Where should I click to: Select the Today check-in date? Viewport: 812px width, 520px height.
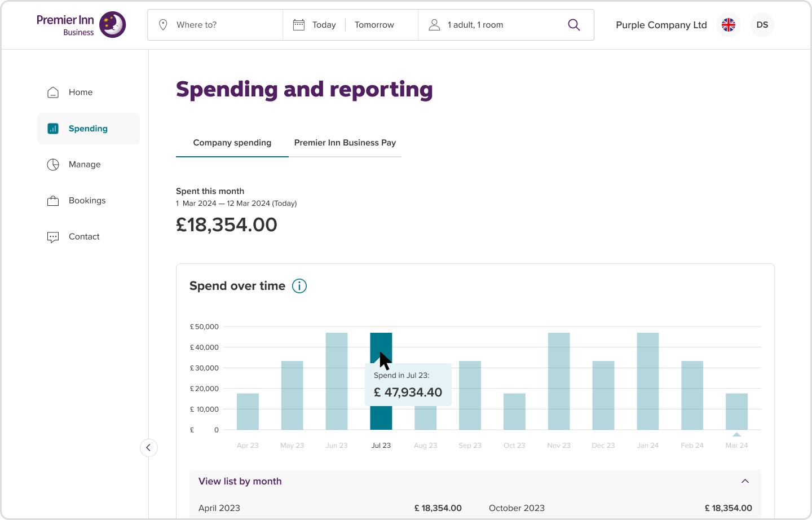coord(324,25)
